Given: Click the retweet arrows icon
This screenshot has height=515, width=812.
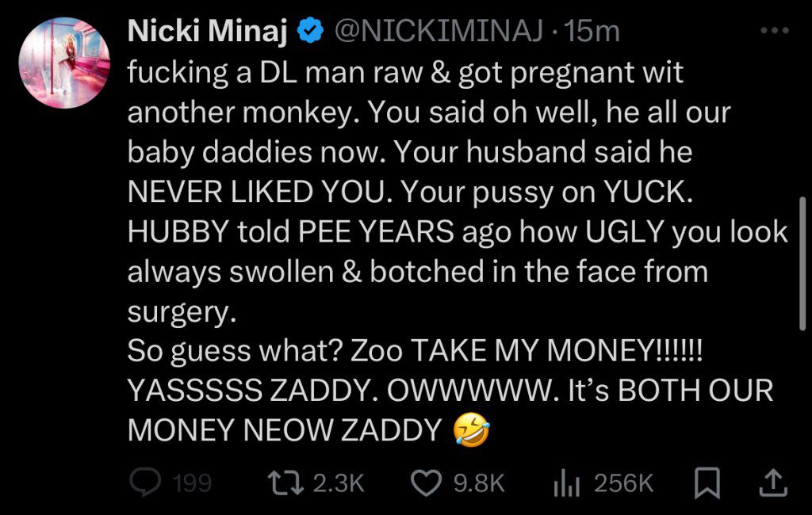Looking at the screenshot, I should (x=282, y=482).
